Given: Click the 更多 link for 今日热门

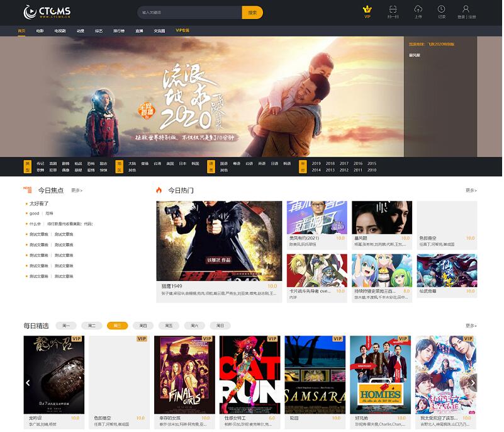Looking at the screenshot, I should click(471, 190).
